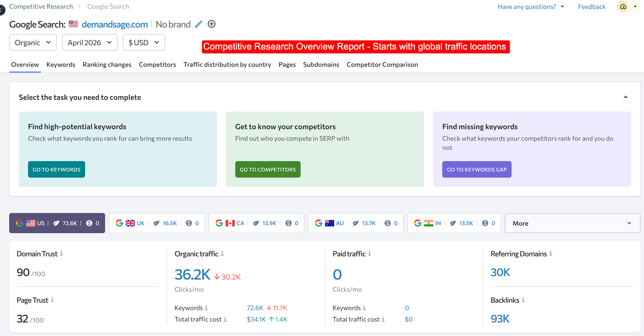Click organic traffic cost $34.1K
Viewport: 644px width, 336px height.
[256, 319]
